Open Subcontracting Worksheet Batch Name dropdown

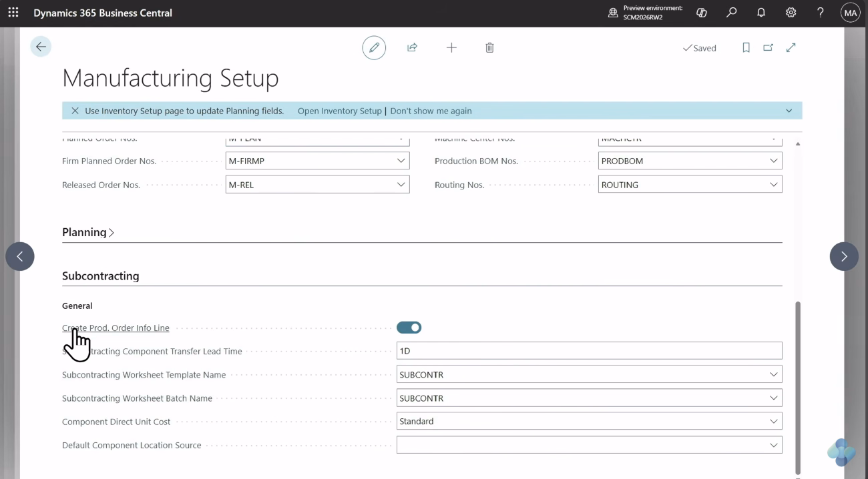pos(774,398)
